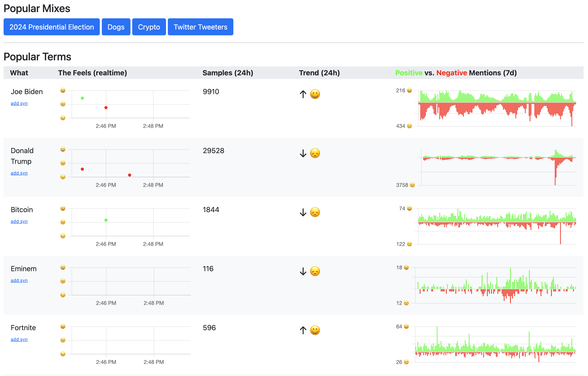Click the 'The Feels (realtime)' column header
This screenshot has width=588, height=376.
pyautogui.click(x=93, y=73)
